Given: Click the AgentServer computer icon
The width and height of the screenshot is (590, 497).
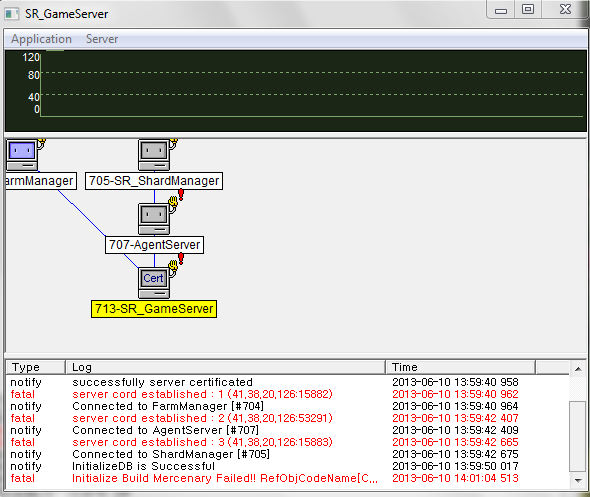Looking at the screenshot, I should pyautogui.click(x=154, y=219).
